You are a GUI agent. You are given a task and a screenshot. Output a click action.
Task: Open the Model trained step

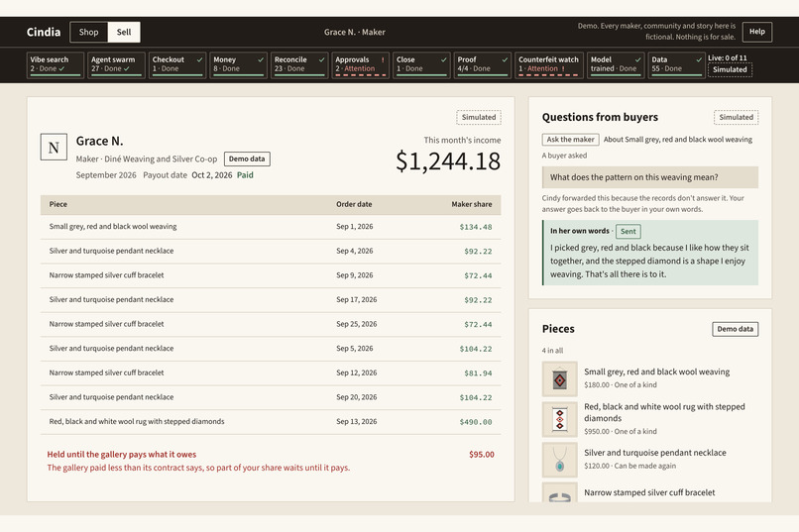616,64
